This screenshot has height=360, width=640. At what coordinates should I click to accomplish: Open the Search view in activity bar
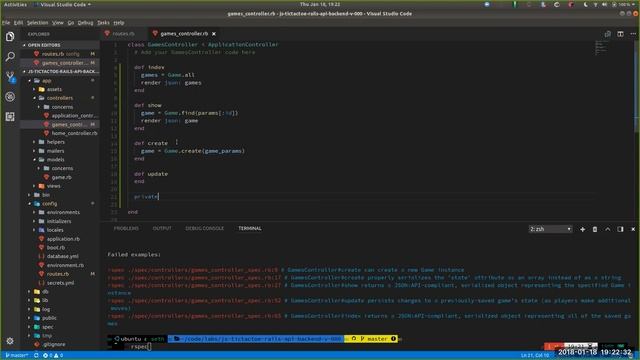10,56
